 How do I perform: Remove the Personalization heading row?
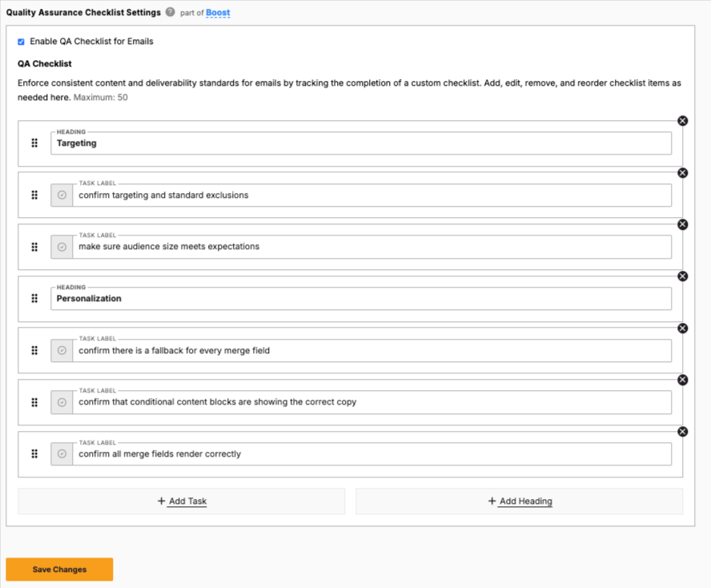(682, 276)
